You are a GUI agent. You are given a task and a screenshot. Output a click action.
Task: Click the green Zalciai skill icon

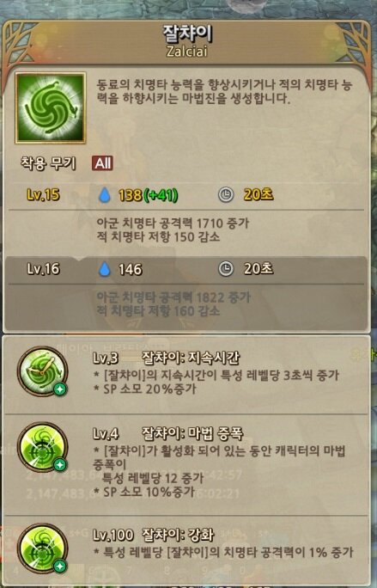[x=51, y=108]
